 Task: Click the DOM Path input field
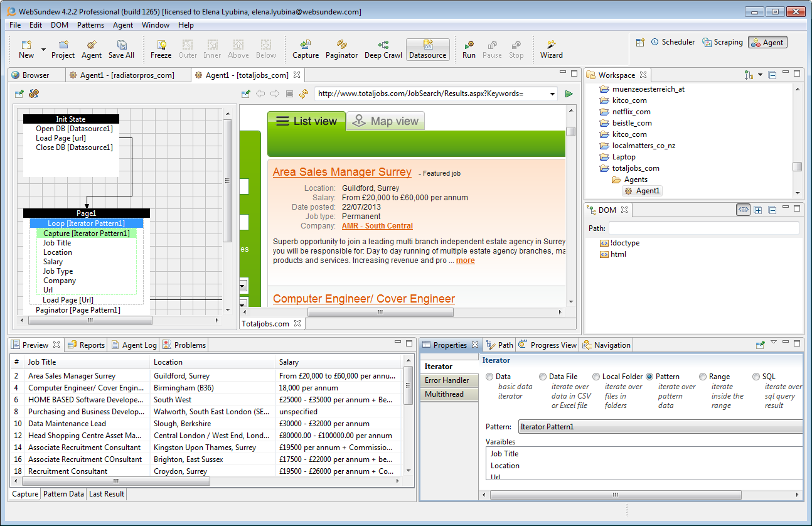pos(703,228)
